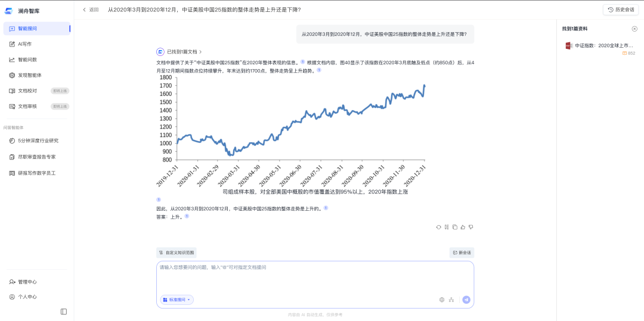Screen dimensions: 644x321
Task: Toggle the globe web search icon
Action: (442, 300)
